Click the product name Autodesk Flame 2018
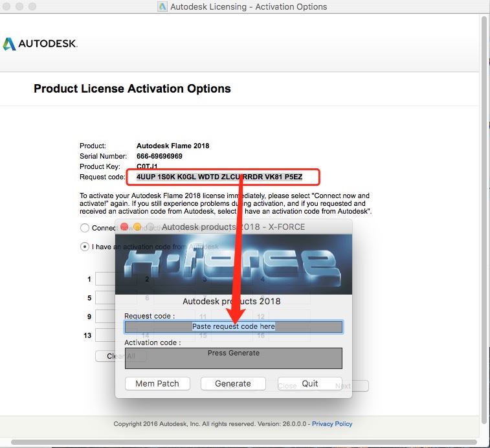 click(173, 146)
